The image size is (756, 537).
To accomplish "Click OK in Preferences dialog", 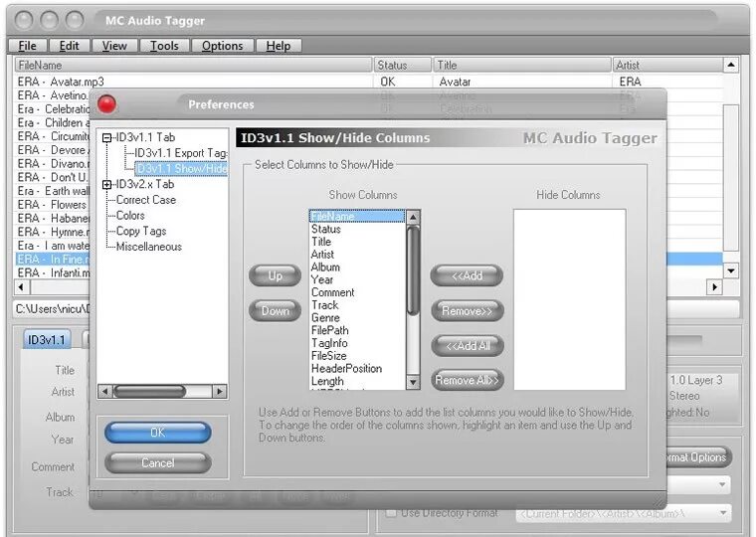I will 157,433.
